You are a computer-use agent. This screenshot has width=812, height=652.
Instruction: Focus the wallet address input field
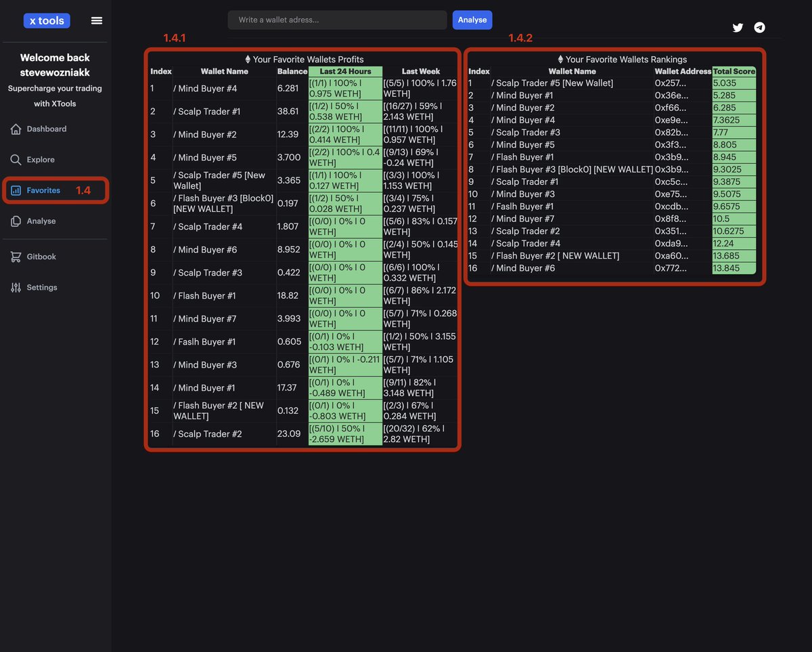pyautogui.click(x=338, y=20)
